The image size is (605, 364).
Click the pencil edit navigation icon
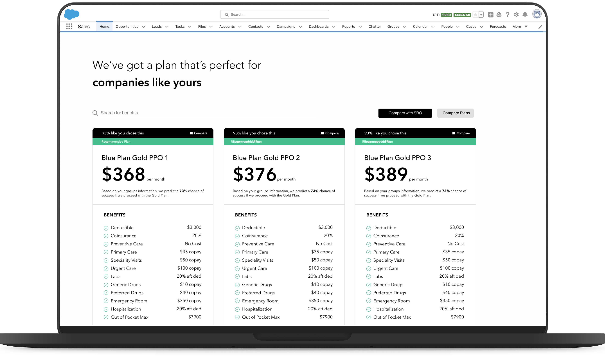coord(540,27)
